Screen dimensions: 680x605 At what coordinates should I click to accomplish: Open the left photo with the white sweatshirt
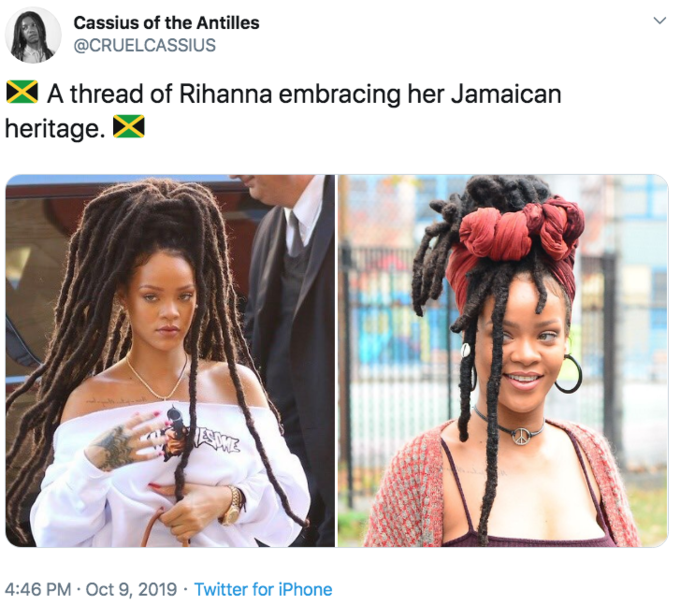pos(170,360)
